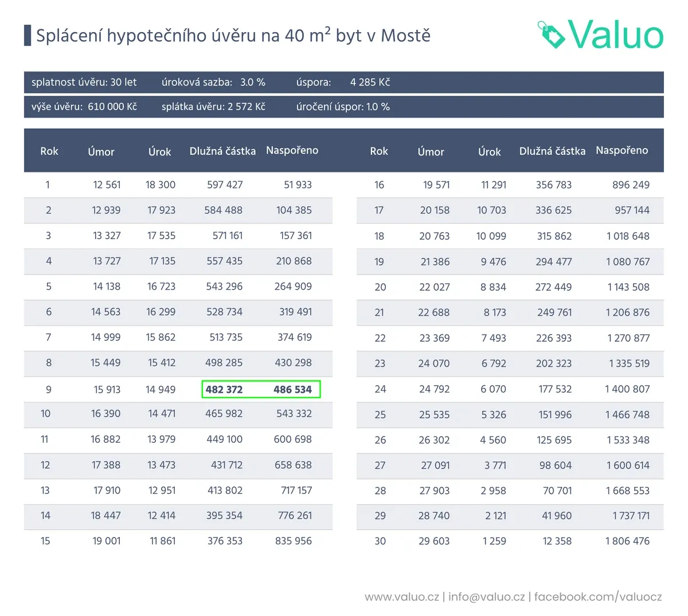Image resolution: width=688 pixels, height=616 pixels.
Task: Click the "Naspořeno" header in the right table
Action: click(621, 150)
